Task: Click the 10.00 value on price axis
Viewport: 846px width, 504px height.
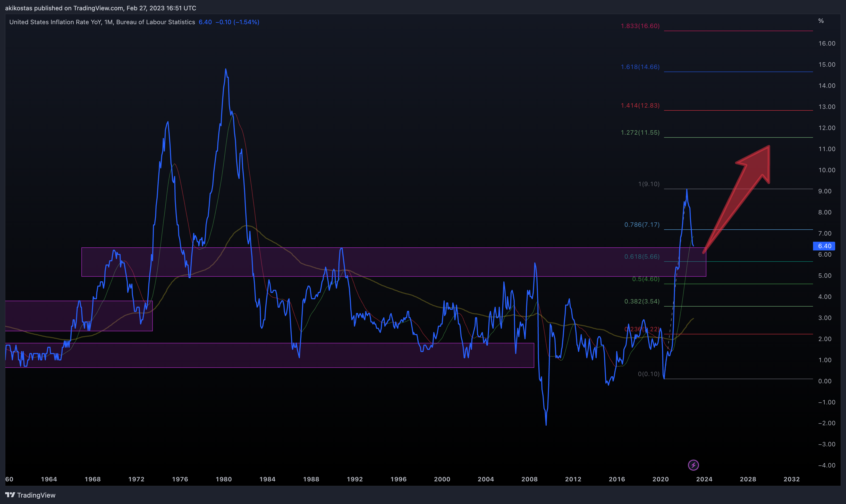Action: point(827,170)
